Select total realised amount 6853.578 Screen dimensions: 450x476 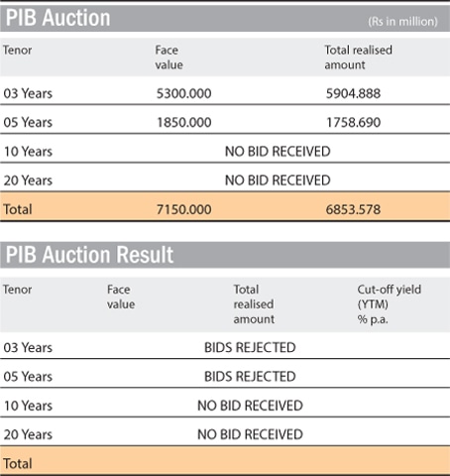tap(353, 209)
